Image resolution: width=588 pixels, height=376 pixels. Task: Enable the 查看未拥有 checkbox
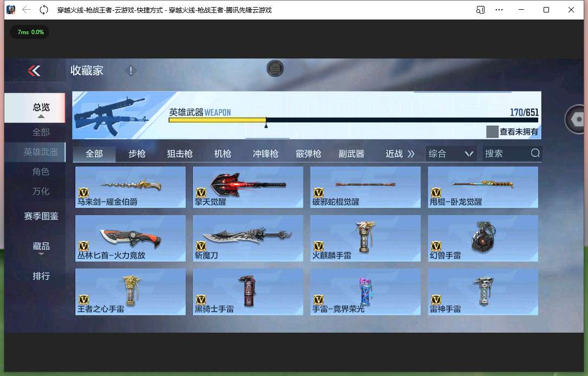[x=492, y=132]
